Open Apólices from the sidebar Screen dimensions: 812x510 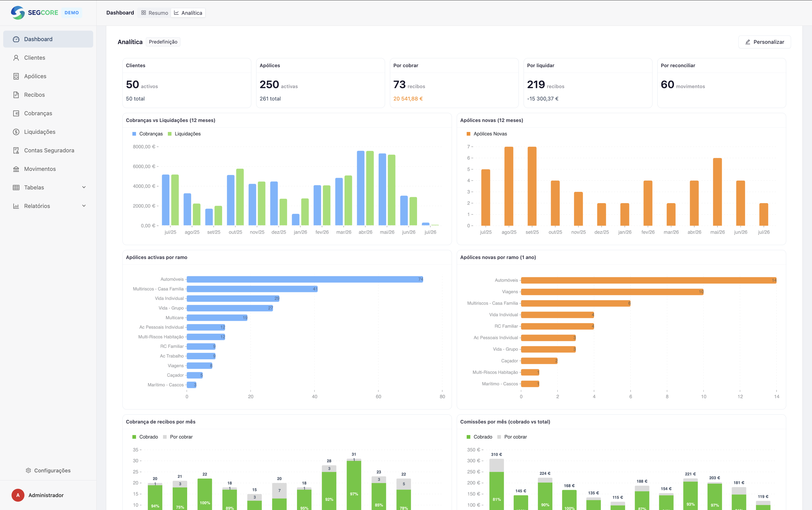pyautogui.click(x=48, y=76)
